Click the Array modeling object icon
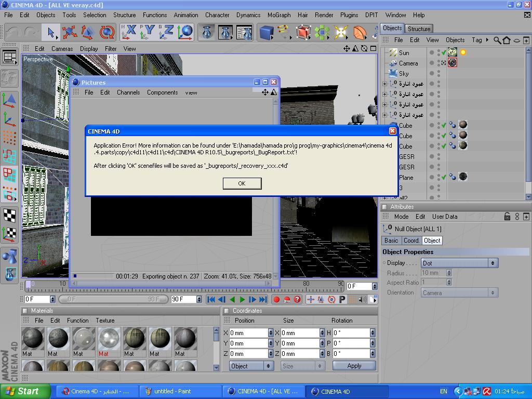 tap(322, 33)
